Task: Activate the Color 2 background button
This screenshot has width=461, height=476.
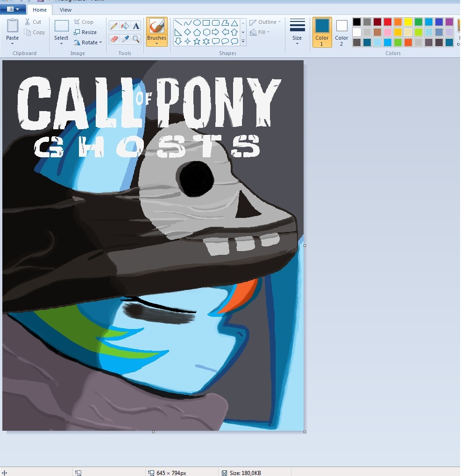Action: click(x=341, y=32)
